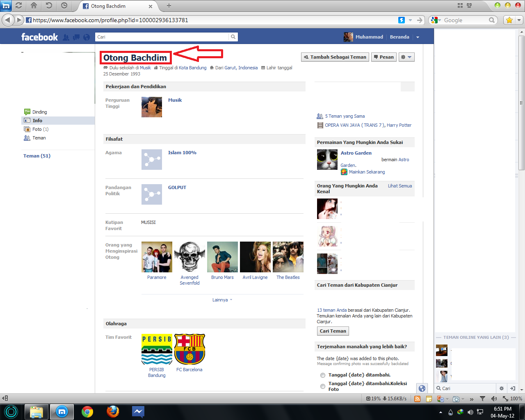Click the RSS feed icon in status bar
Image resolution: width=525 pixels, height=420 pixels.
point(418,399)
